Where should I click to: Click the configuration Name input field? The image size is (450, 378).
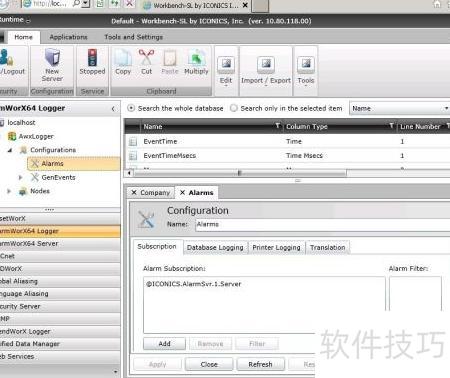[322, 224]
